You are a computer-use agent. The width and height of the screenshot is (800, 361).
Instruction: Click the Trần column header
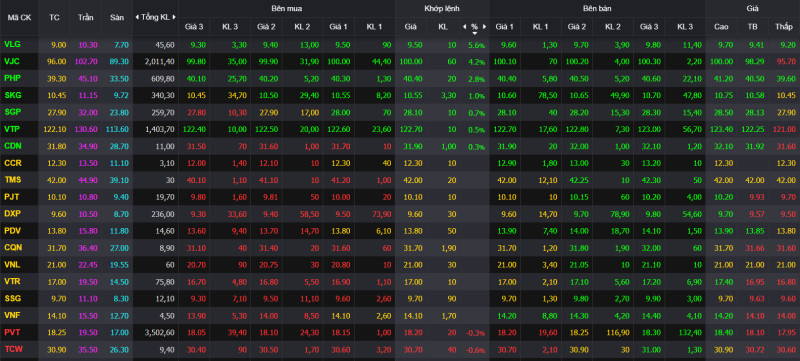pos(85,17)
